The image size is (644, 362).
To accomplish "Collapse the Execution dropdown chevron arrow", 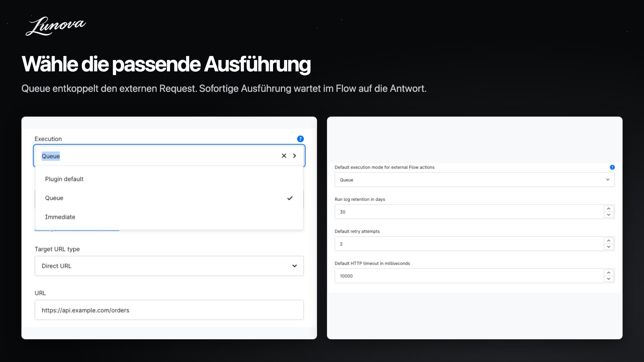I will [294, 156].
